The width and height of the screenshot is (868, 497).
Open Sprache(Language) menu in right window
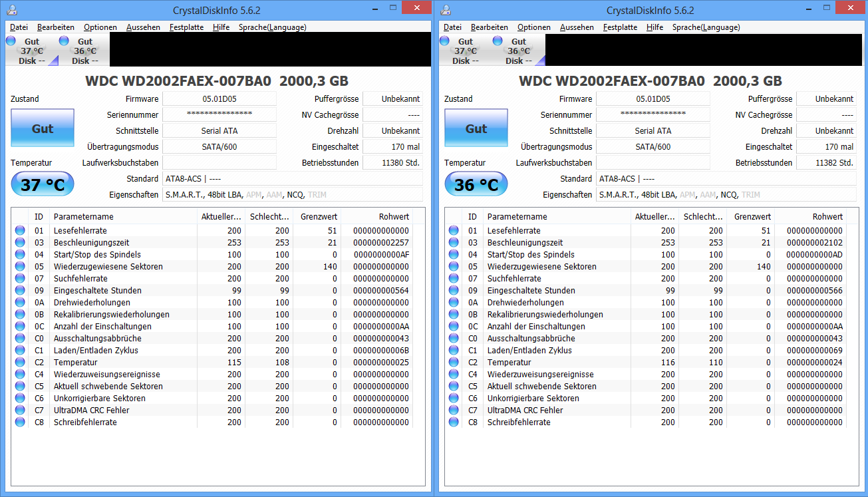706,27
